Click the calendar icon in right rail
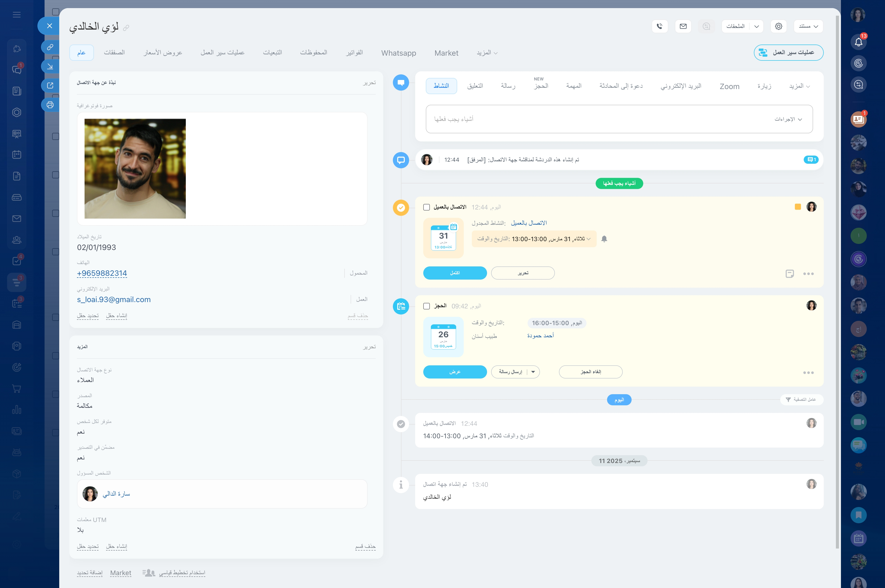 pyautogui.click(x=858, y=538)
